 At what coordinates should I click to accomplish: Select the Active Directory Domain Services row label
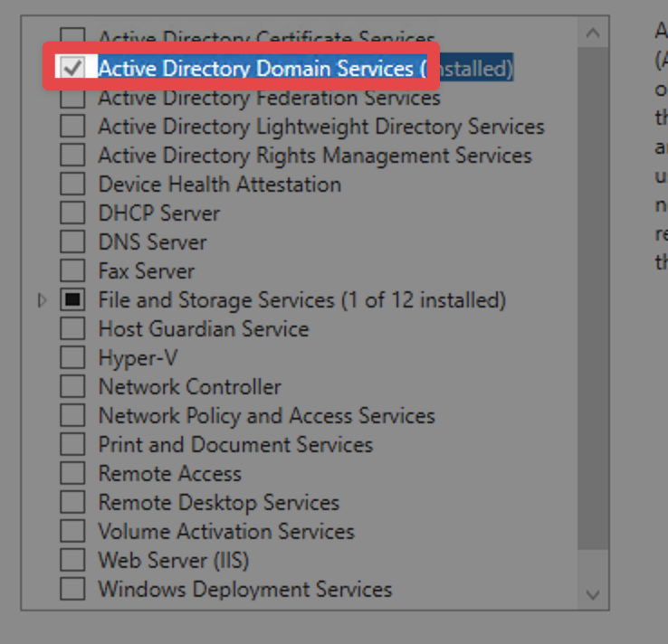(305, 68)
